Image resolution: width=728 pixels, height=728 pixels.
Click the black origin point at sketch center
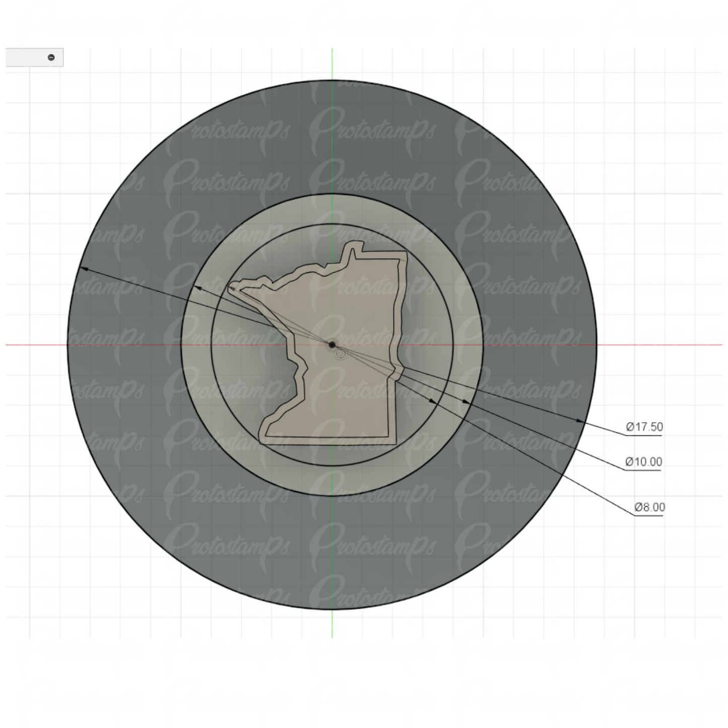click(x=332, y=345)
